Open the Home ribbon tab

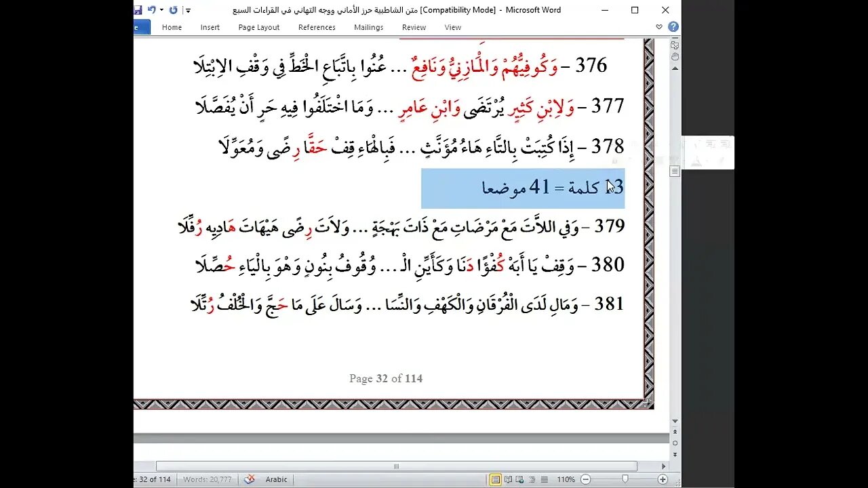172,27
